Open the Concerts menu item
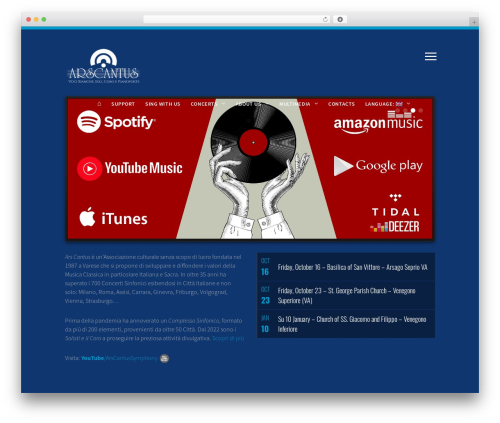 [204, 104]
